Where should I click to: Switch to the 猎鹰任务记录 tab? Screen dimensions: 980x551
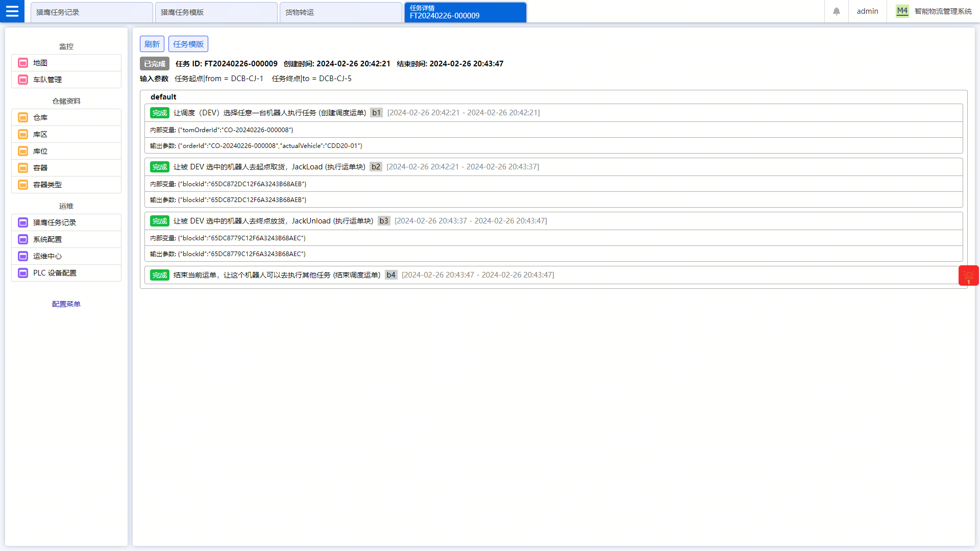click(x=92, y=12)
